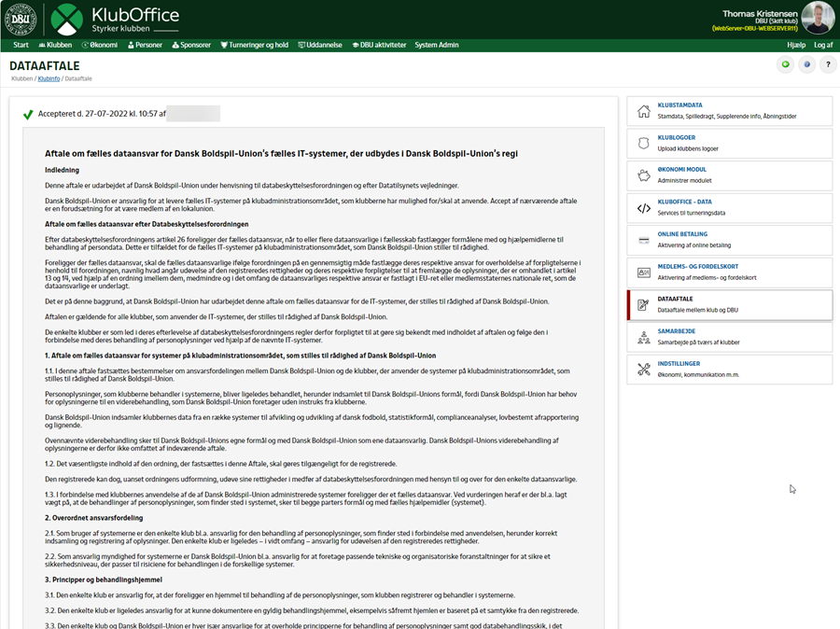Click the KlubOffice logo
This screenshot has width=840, height=629.
tap(115, 20)
